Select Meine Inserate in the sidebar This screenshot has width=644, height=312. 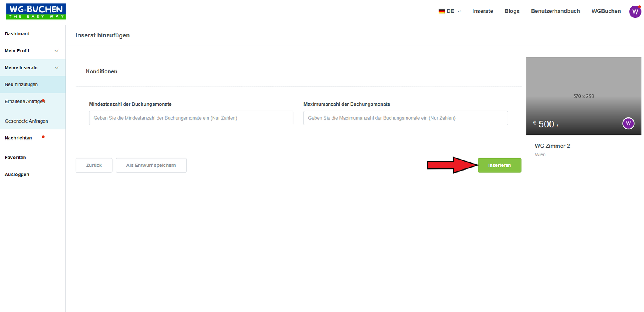click(21, 68)
